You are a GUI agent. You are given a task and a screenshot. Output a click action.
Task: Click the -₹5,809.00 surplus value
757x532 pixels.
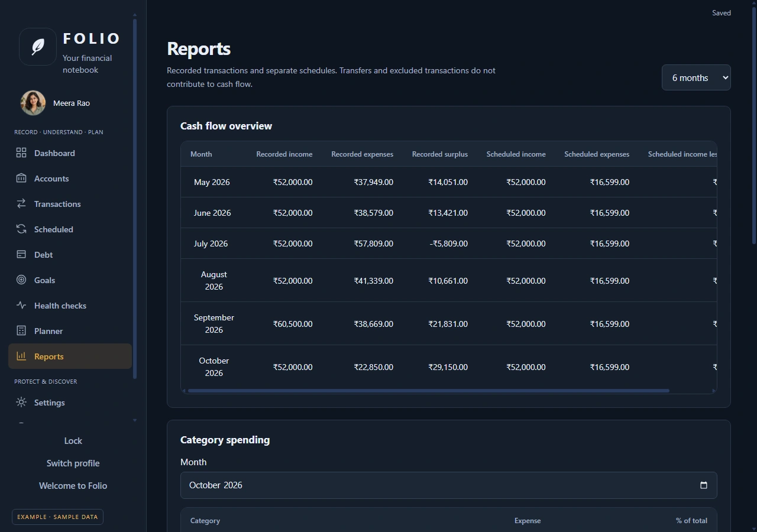(449, 244)
